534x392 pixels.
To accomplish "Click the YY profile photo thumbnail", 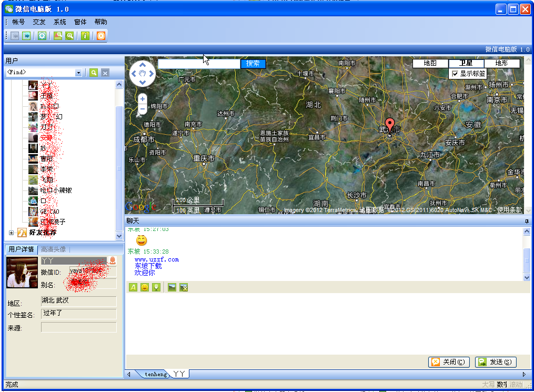I will [x=22, y=273].
